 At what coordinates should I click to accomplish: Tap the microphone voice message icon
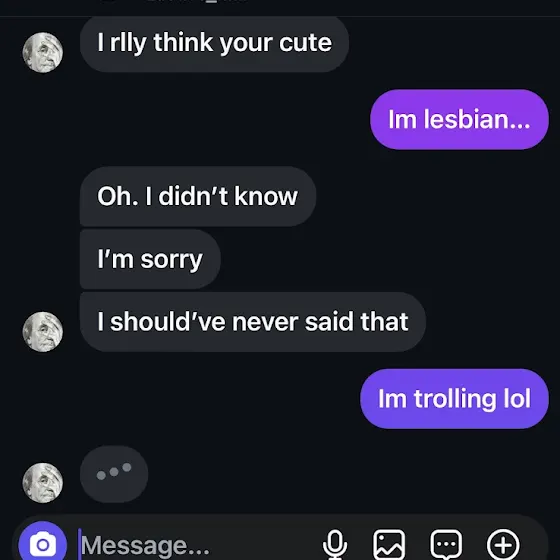[x=335, y=545]
